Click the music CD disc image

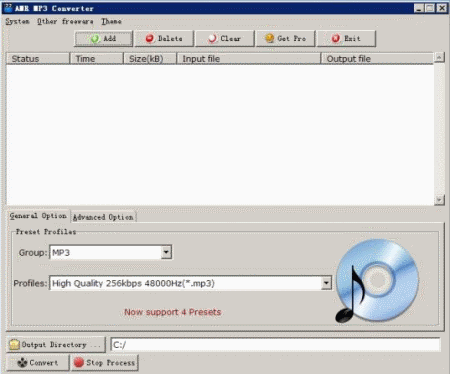pos(377,281)
